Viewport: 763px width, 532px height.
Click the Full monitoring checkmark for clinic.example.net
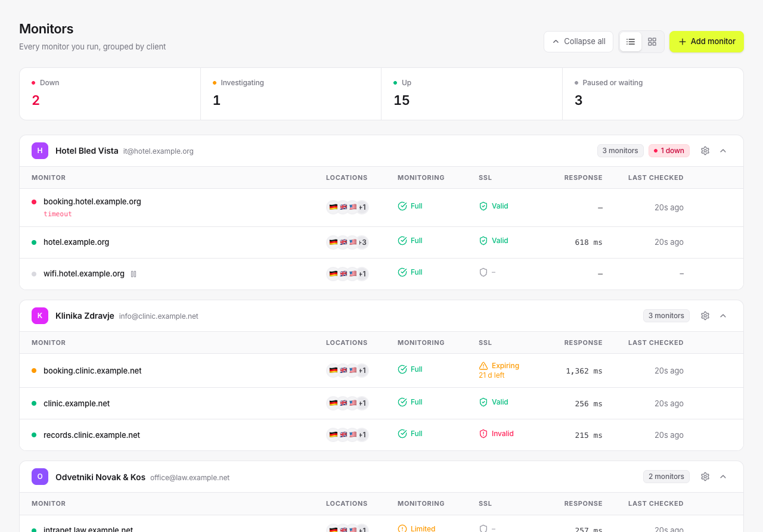402,402
